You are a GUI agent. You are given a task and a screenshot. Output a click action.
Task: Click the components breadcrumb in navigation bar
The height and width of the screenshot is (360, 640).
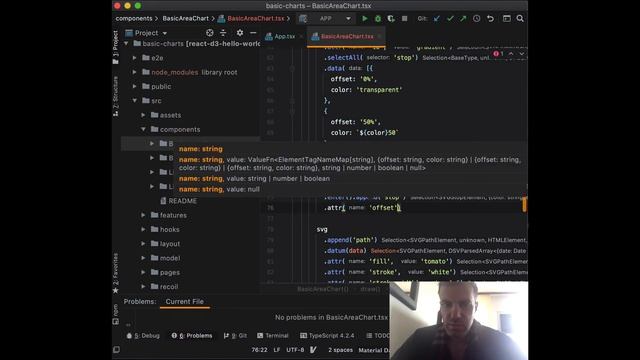tap(133, 18)
